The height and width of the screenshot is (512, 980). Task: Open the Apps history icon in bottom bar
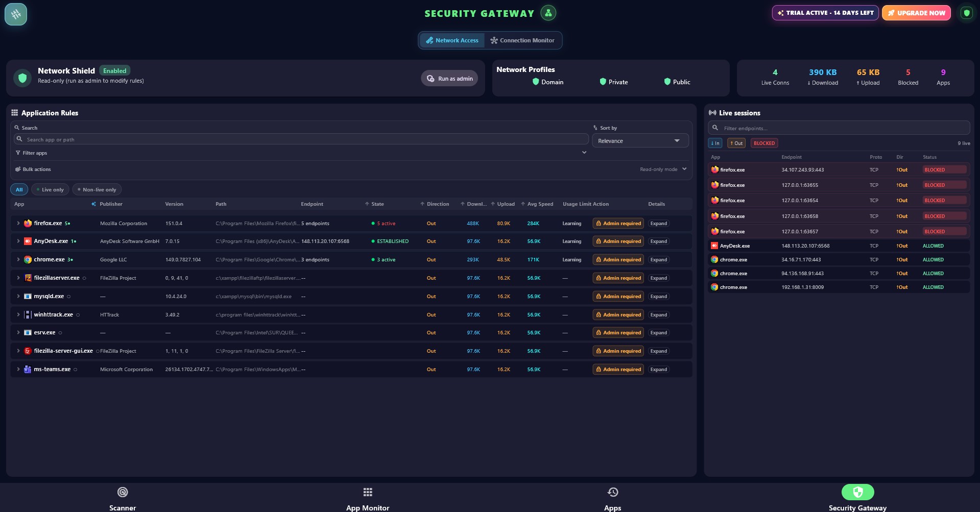point(613,492)
